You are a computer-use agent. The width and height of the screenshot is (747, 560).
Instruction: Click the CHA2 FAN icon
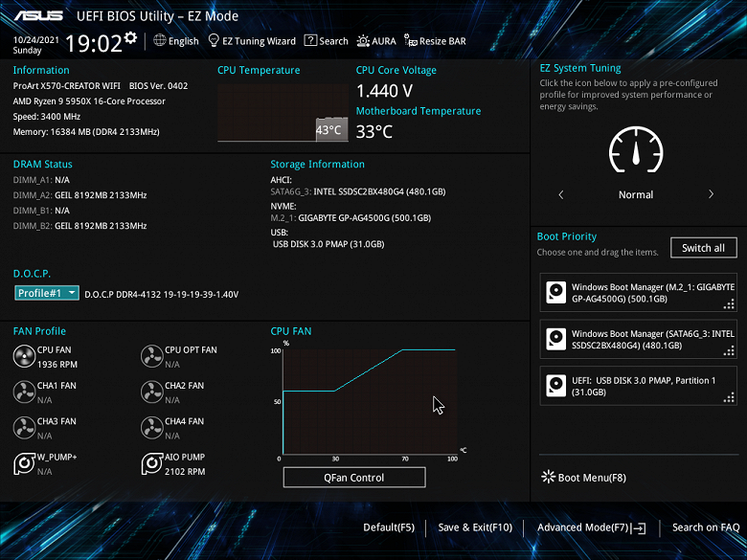(152, 392)
